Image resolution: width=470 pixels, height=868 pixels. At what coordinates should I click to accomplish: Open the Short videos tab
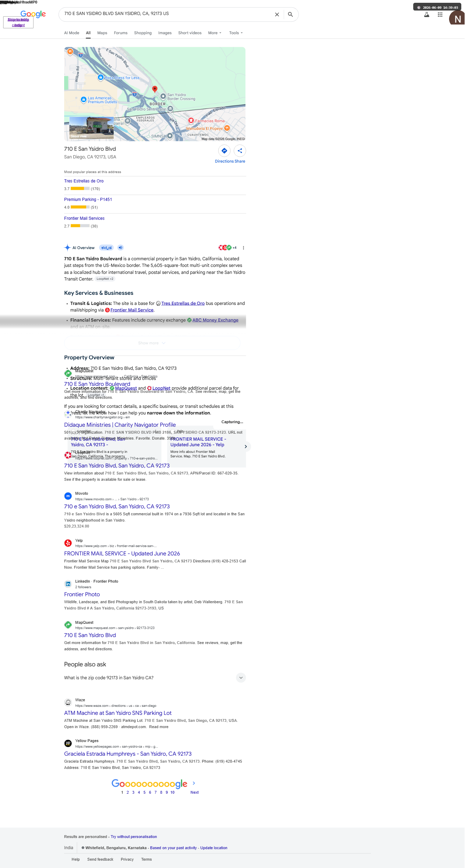(190, 33)
